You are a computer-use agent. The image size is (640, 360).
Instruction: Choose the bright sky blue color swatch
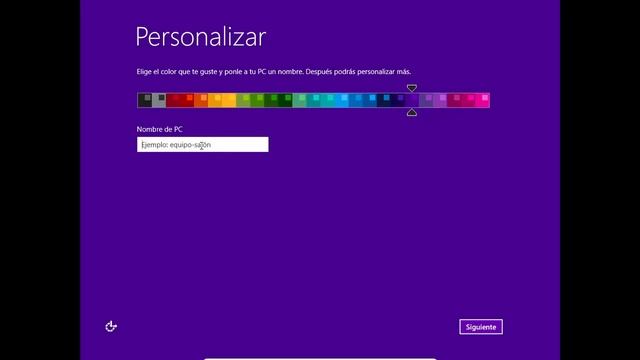[x=342, y=100]
